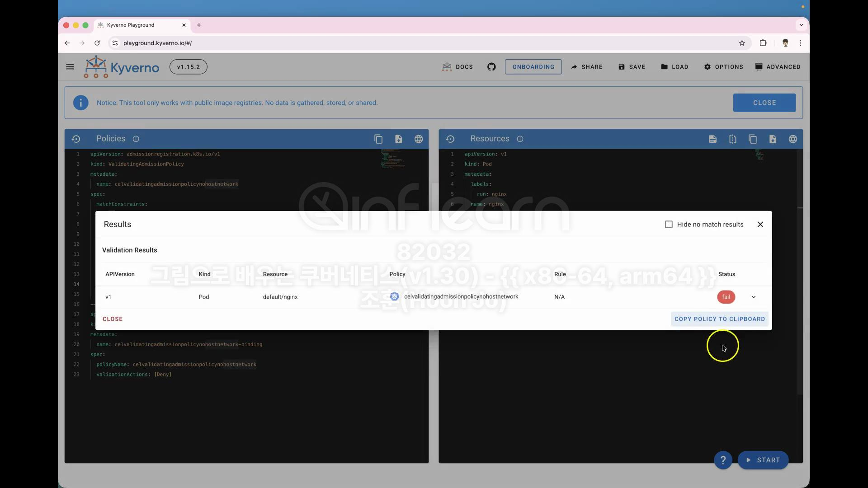Bookmark the page with the star icon
The image size is (868, 488).
pyautogui.click(x=742, y=43)
